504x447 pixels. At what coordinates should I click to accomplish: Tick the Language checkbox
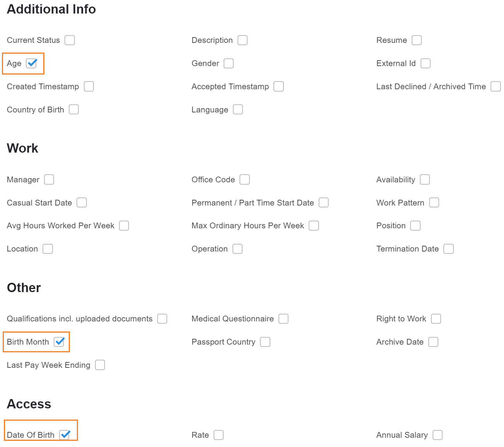tap(238, 110)
